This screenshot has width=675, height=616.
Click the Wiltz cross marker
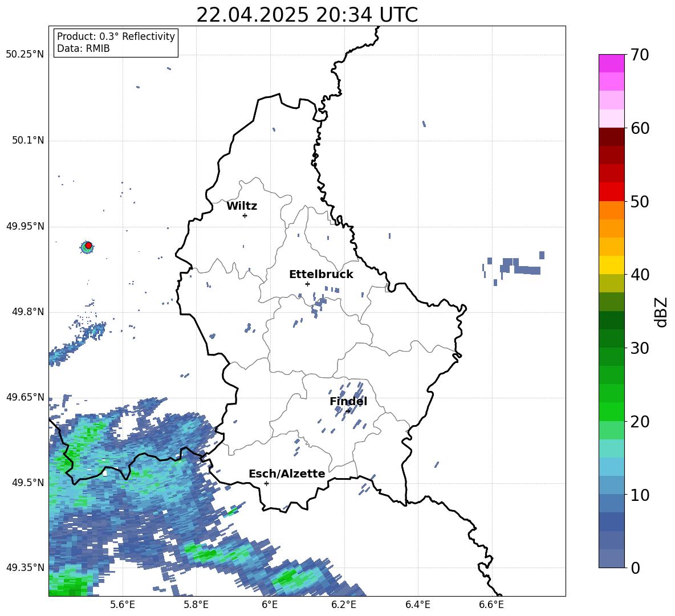(x=245, y=215)
